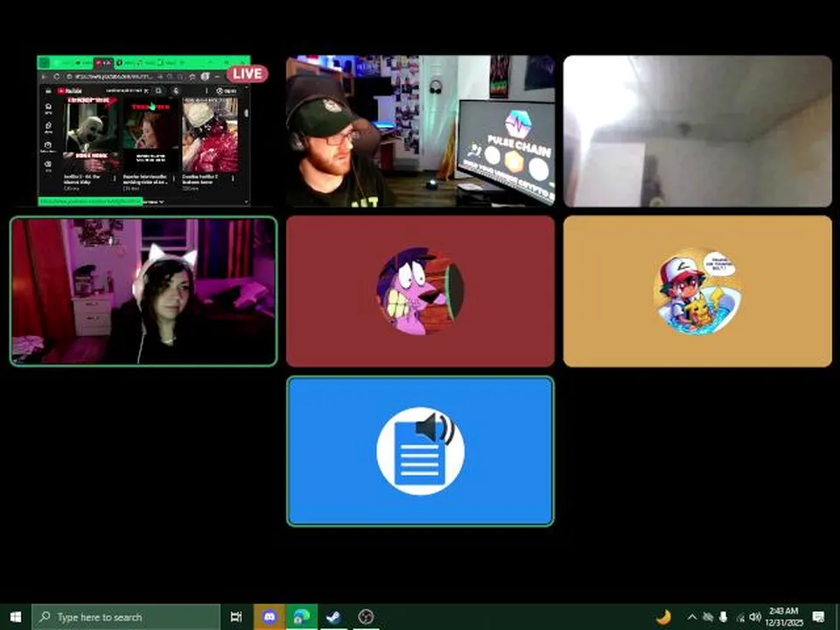Open the Windows notification center
840x630 pixels.
[818, 618]
